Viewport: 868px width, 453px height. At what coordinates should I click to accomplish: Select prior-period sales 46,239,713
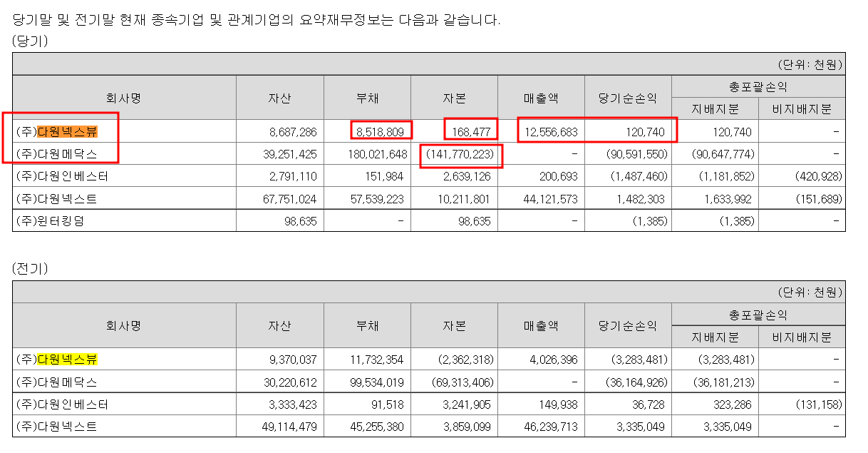[x=551, y=427]
